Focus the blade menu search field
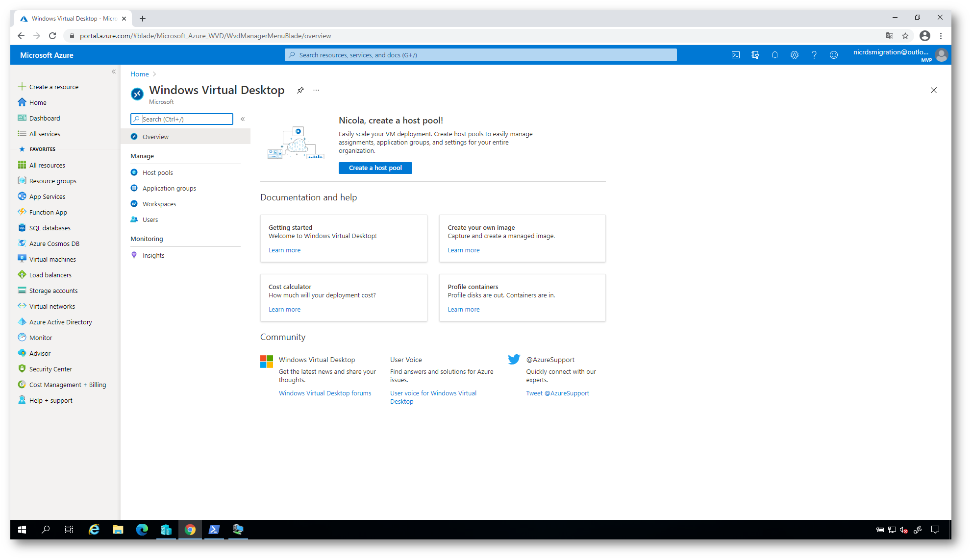The height and width of the screenshot is (560, 972). tap(182, 119)
